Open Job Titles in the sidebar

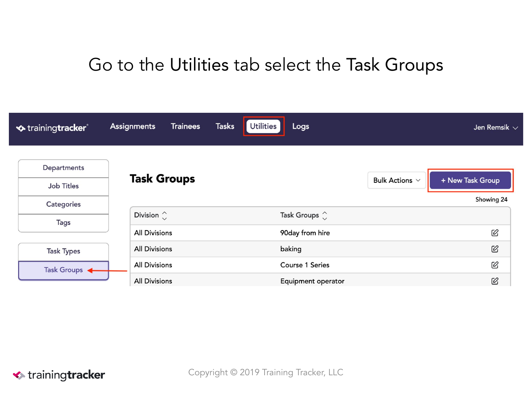[x=63, y=186]
